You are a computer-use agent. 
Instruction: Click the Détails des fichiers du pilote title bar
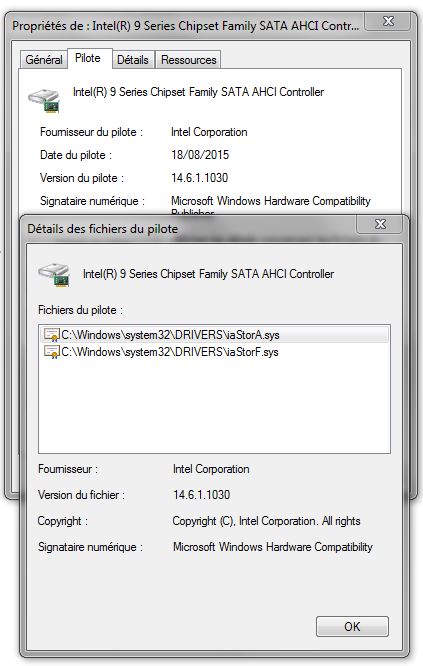[187, 229]
